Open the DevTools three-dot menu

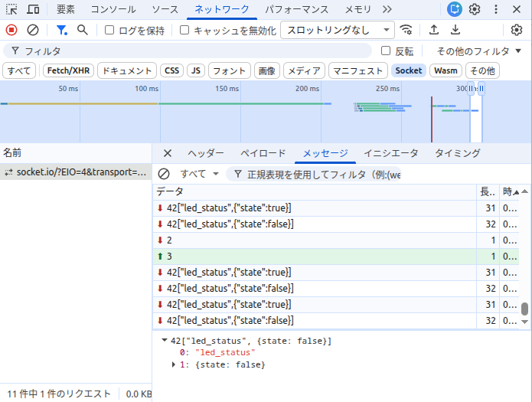[496, 9]
